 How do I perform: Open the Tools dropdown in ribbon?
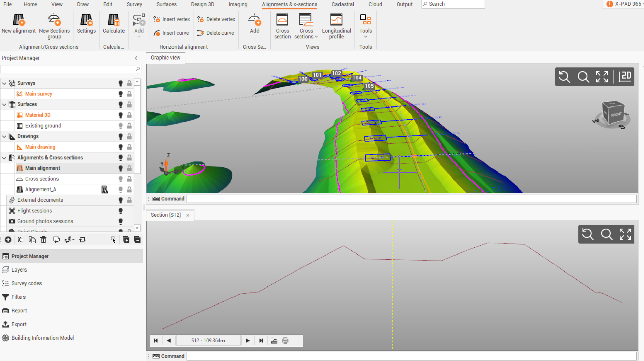365,26
